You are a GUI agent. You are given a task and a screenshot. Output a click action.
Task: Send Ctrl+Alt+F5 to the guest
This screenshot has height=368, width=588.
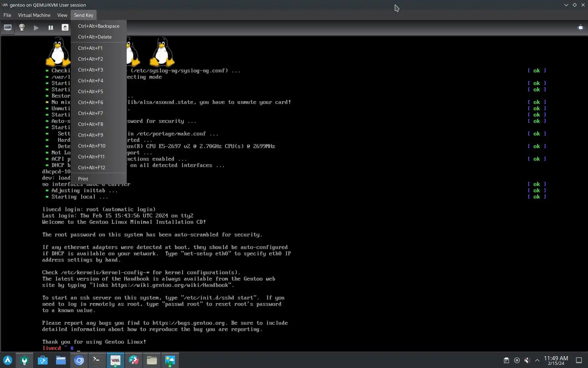tap(99, 91)
